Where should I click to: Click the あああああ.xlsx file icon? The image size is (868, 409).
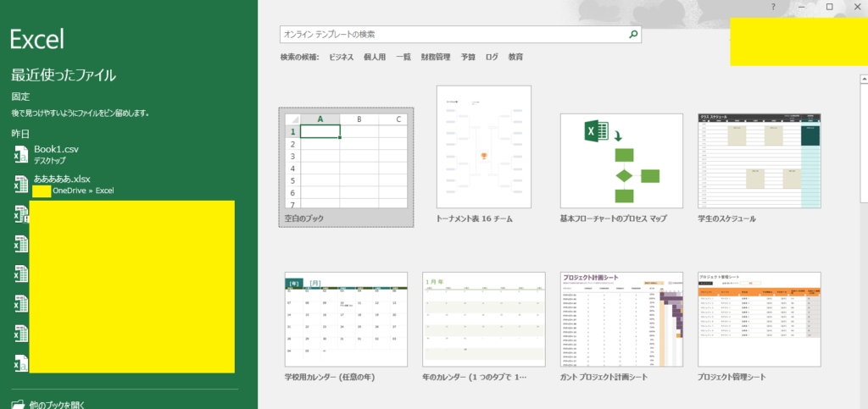point(20,184)
